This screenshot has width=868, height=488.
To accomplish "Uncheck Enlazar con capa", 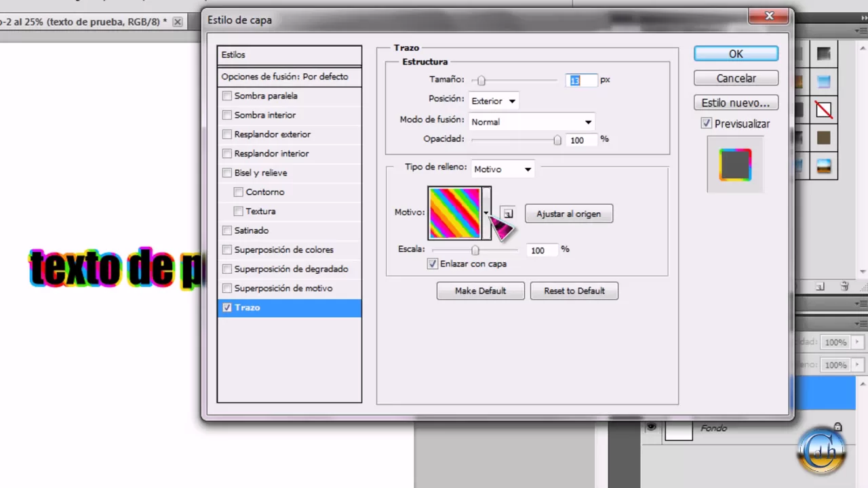I will (x=433, y=264).
